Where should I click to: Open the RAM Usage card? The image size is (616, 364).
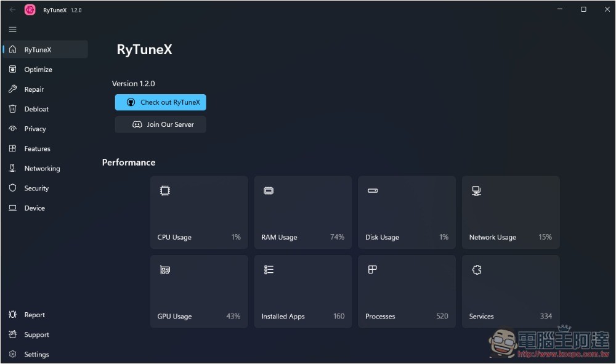[x=303, y=212]
